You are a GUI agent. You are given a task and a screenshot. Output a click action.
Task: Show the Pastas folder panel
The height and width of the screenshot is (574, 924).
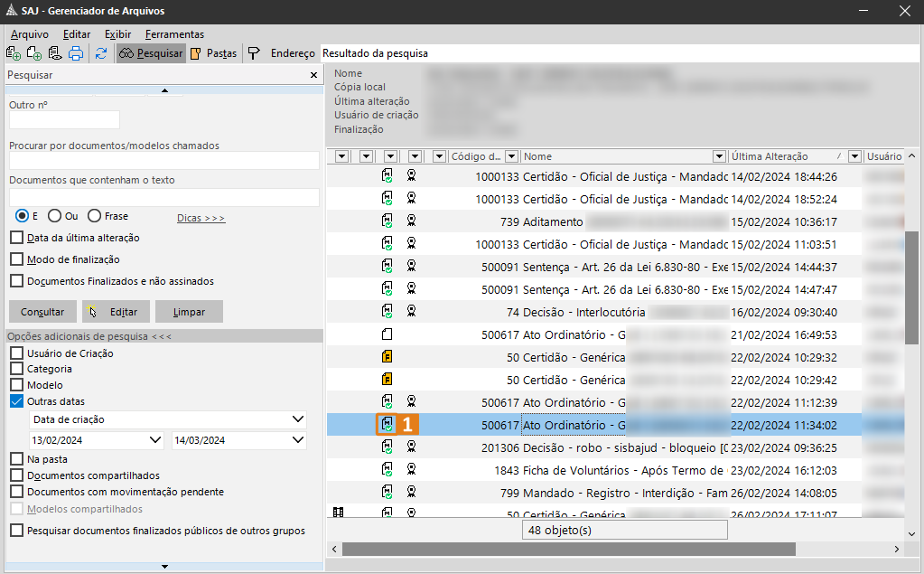tap(214, 53)
